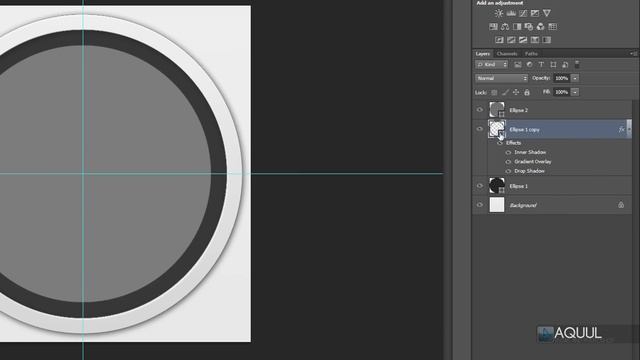Screen dimensions: 640x360
Task: Click the Opacity 100% field
Action: pyautogui.click(x=562, y=78)
